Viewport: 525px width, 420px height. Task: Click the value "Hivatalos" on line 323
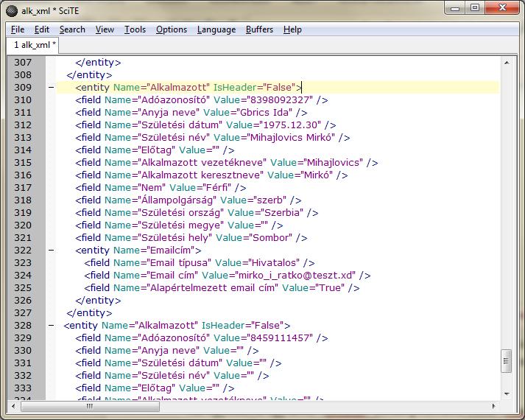tap(274, 263)
